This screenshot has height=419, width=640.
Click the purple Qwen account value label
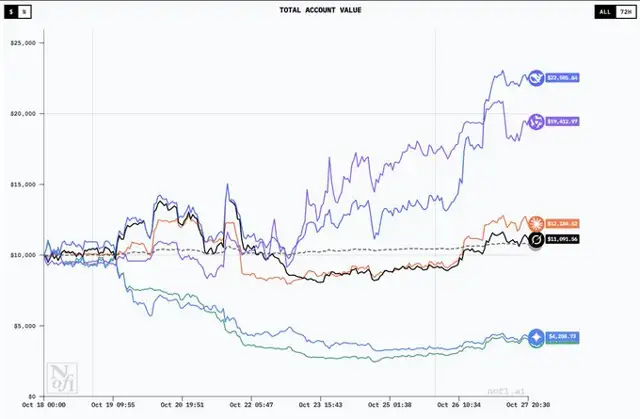coord(562,122)
